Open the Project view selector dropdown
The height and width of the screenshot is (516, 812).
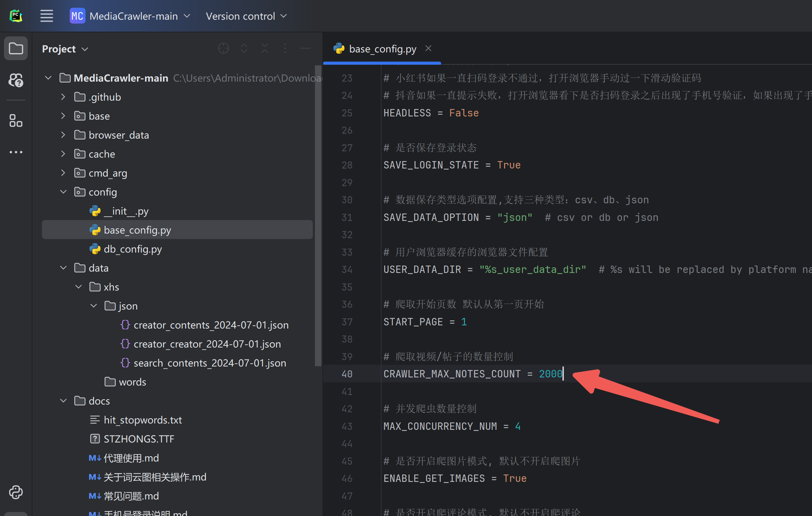coord(65,49)
